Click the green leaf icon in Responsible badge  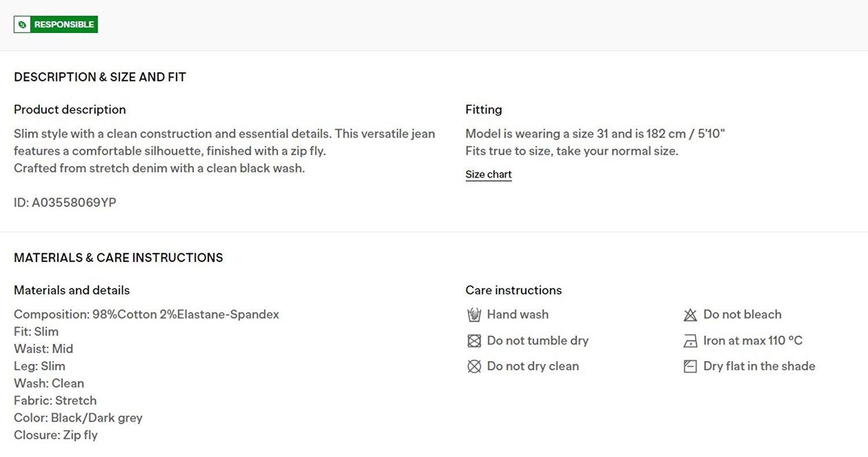tap(22, 24)
